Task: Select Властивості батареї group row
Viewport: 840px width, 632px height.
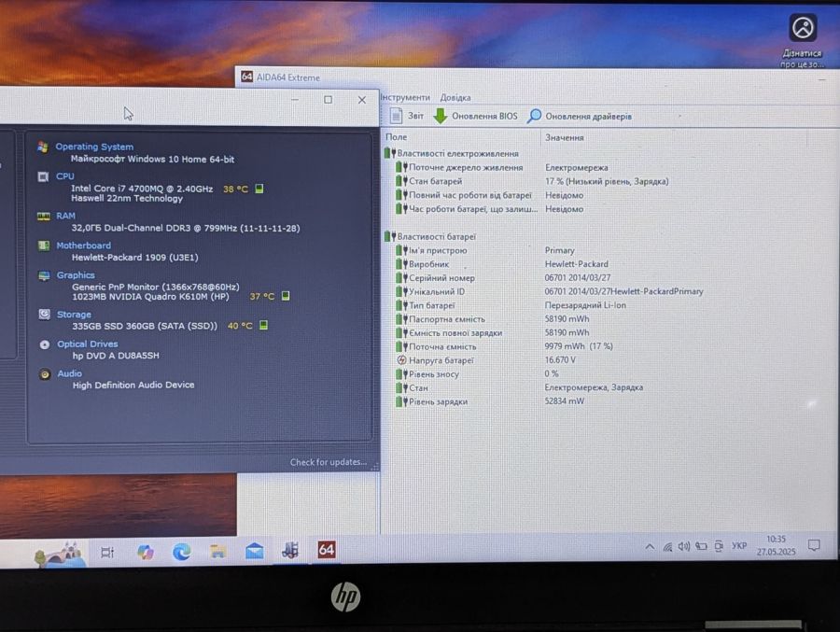Action: click(430, 236)
